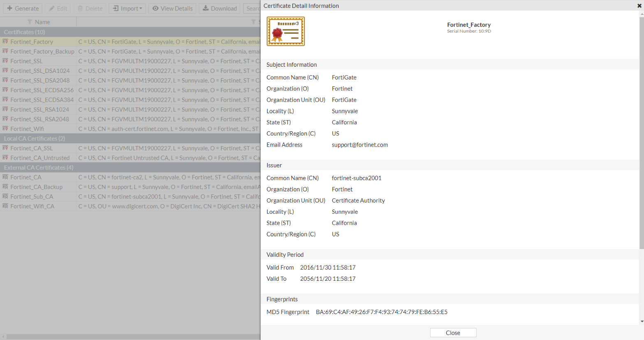Screen dimensions: 644x340
Task: Click the Fortinet_Sub_CA name cell
Action: tap(32, 196)
